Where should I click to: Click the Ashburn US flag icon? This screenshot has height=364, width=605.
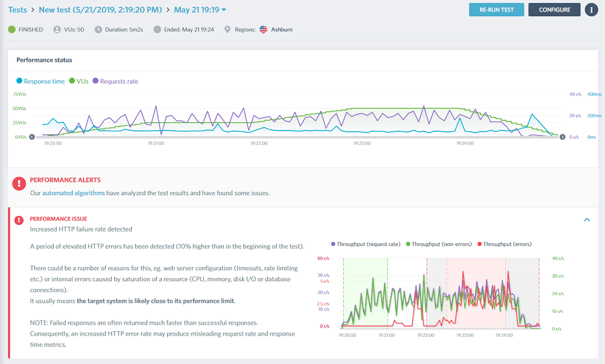263,29
